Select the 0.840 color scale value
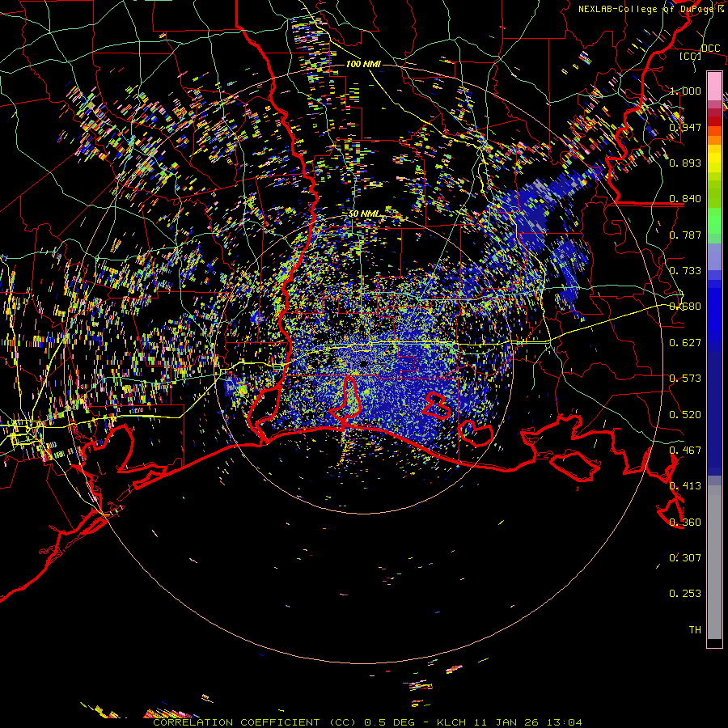 pos(685,199)
